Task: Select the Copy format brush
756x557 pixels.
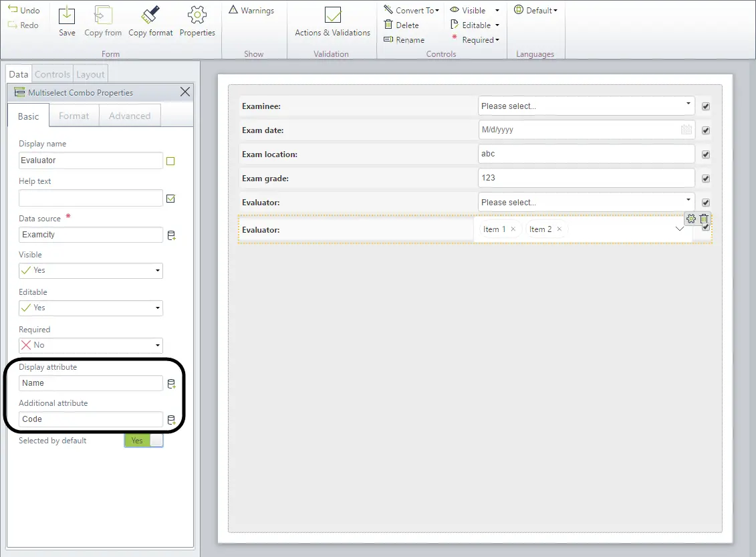Action: 150,21
